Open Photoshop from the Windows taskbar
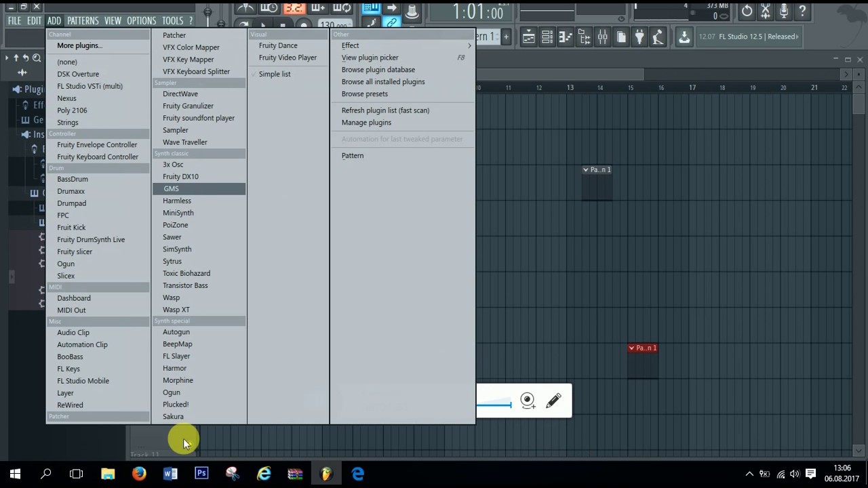868x488 pixels. point(201,474)
